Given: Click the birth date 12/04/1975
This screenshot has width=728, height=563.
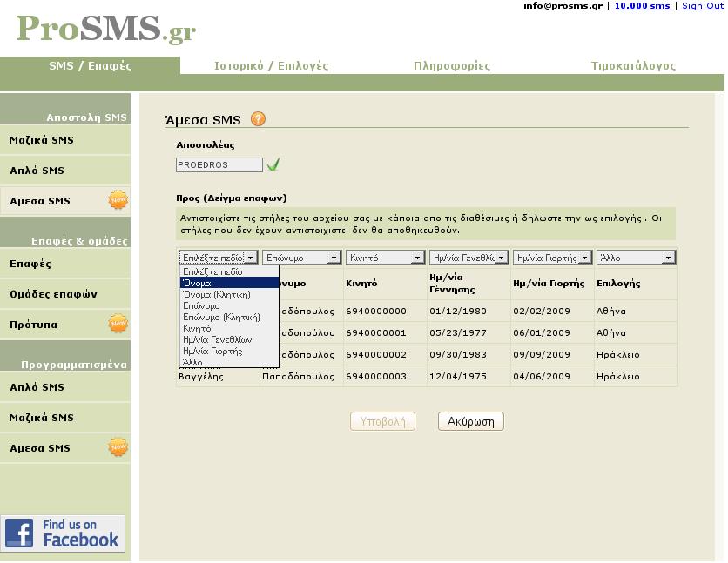Looking at the screenshot, I should 458,377.
